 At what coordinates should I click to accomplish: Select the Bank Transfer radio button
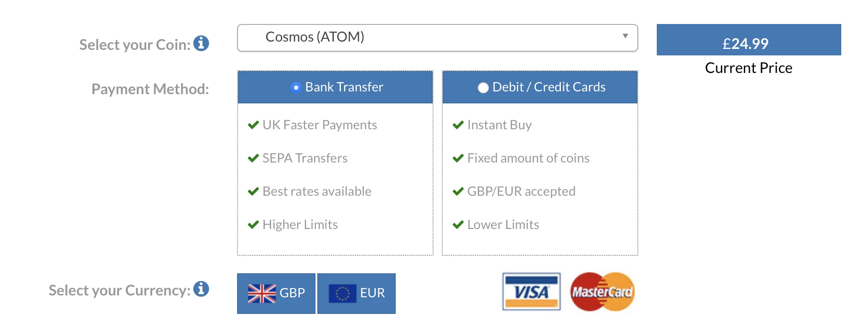pyautogui.click(x=296, y=87)
